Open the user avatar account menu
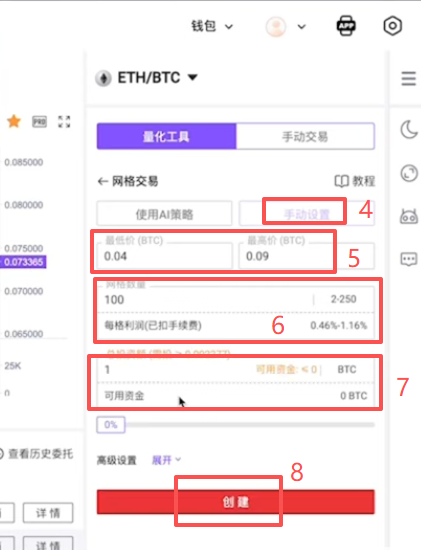 (x=276, y=26)
